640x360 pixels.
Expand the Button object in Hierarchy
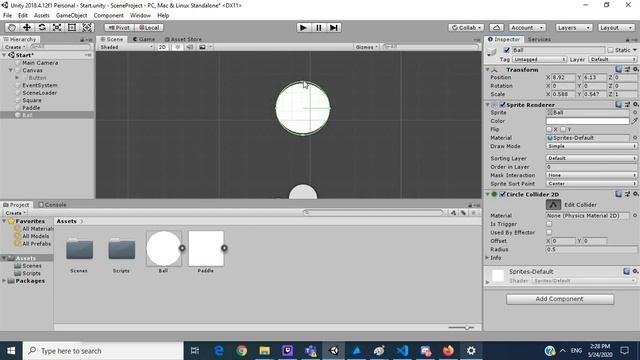click(17, 78)
